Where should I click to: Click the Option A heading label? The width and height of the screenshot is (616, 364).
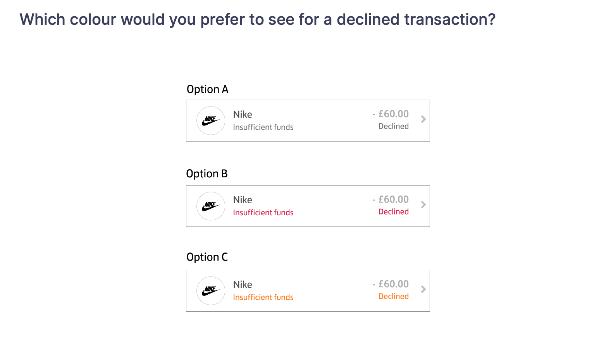[x=208, y=89]
